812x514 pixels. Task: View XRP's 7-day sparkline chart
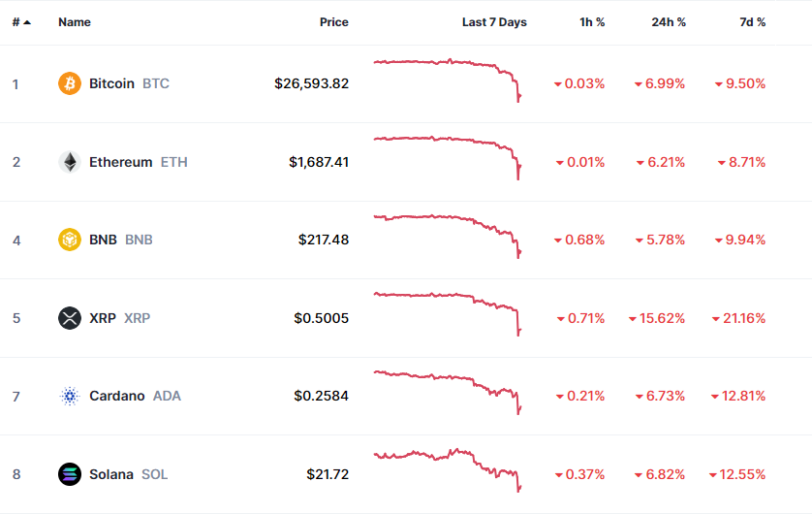[x=448, y=312]
